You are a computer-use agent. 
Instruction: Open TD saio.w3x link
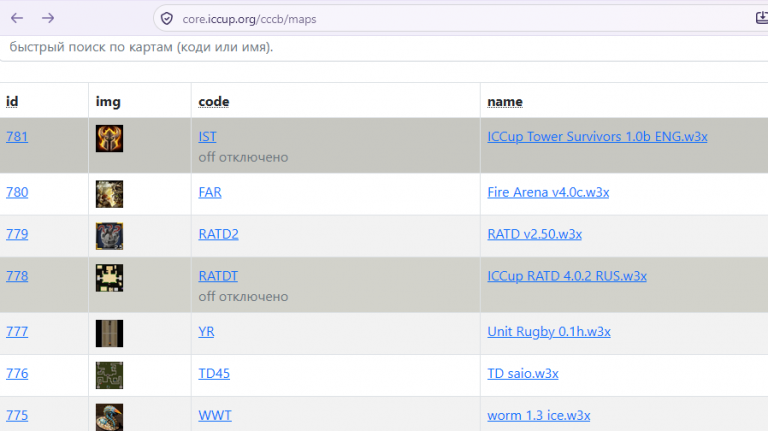[x=523, y=374]
